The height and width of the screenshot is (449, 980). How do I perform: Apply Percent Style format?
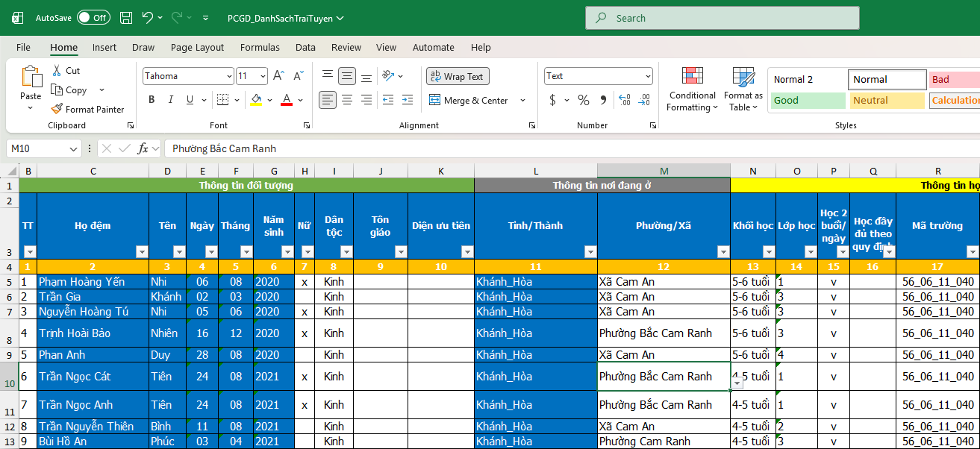[x=584, y=100]
